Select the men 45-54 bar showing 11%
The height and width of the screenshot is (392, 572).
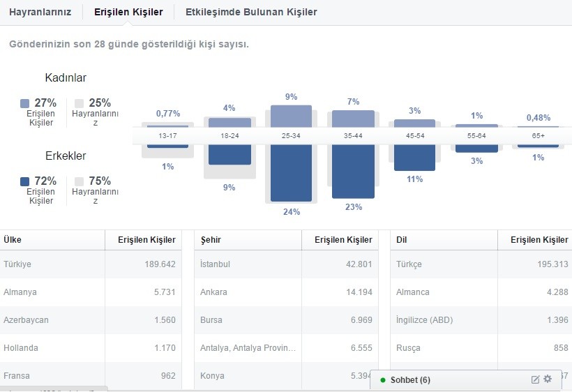415,158
